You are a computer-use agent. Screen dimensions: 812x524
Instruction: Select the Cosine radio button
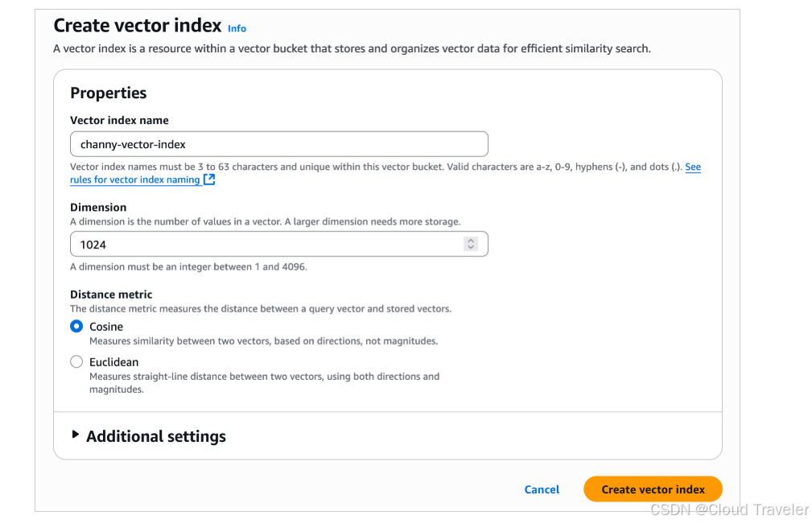(x=76, y=327)
